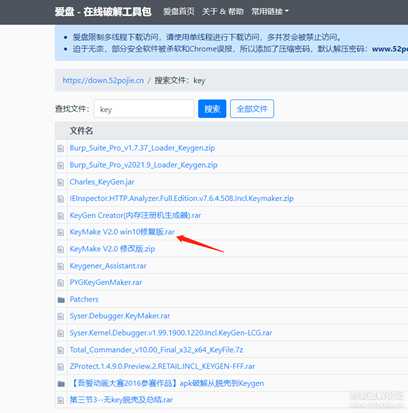Click file icon beside Burp_Suite_Pro_v1.7.37 row

(61, 148)
